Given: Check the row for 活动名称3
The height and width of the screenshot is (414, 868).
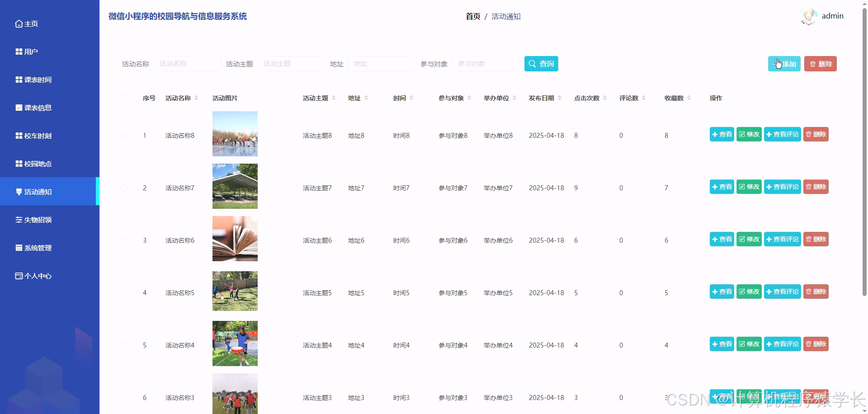Looking at the screenshot, I should [x=123, y=398].
